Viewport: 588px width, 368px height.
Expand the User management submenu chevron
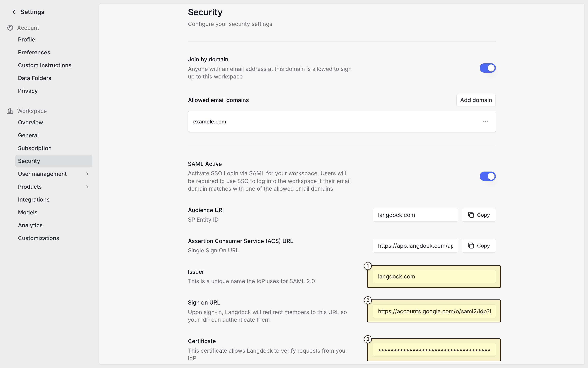[87, 174]
